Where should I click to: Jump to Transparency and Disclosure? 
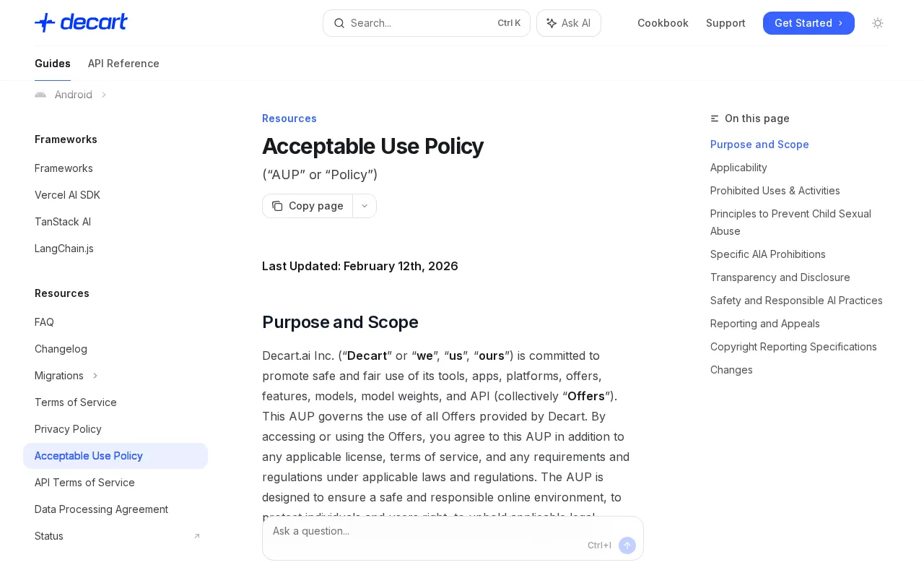click(x=780, y=277)
